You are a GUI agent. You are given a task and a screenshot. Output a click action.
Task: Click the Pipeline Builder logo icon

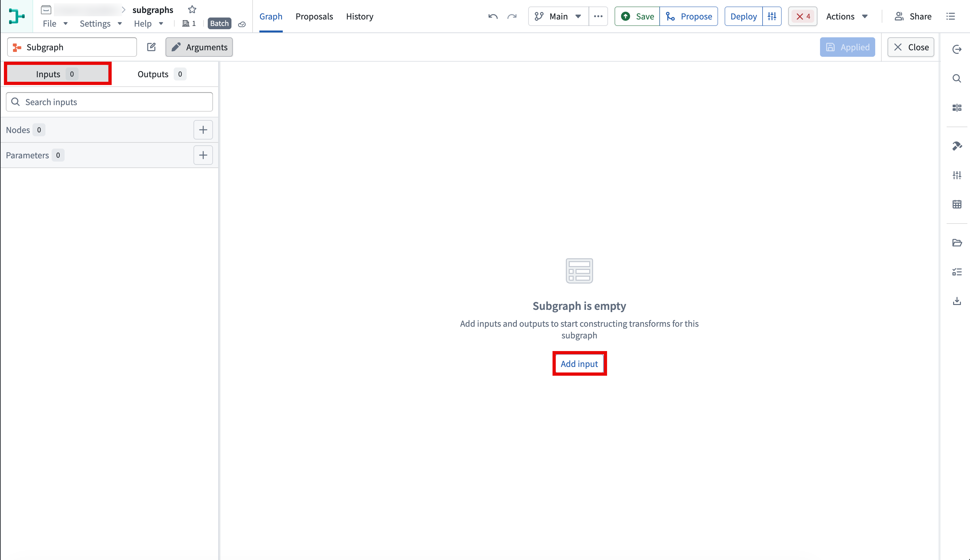point(17,16)
